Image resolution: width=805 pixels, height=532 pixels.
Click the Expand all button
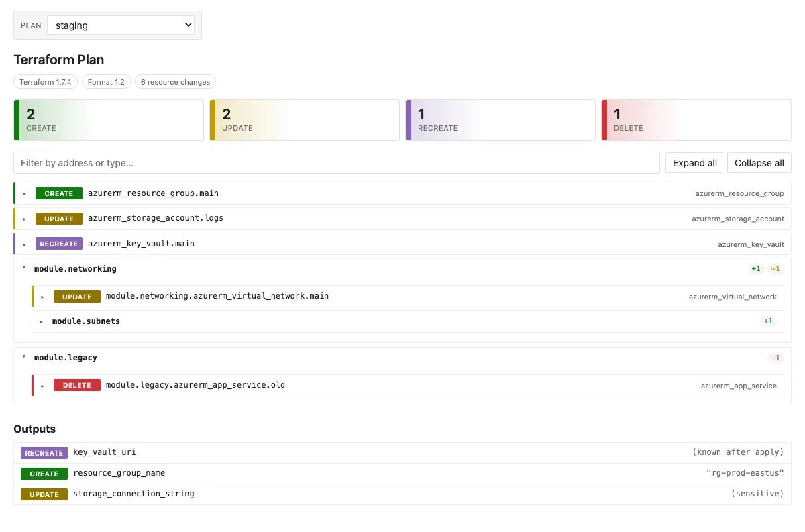point(695,163)
